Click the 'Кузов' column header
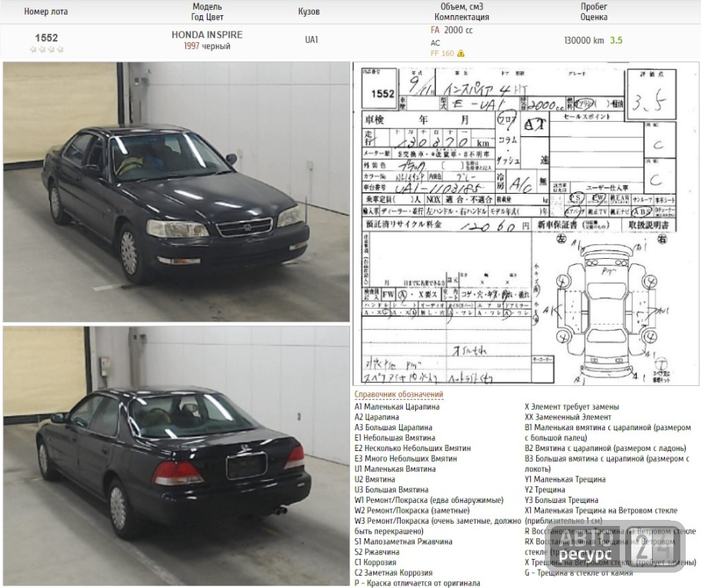This screenshot has width=701, height=588. [309, 11]
